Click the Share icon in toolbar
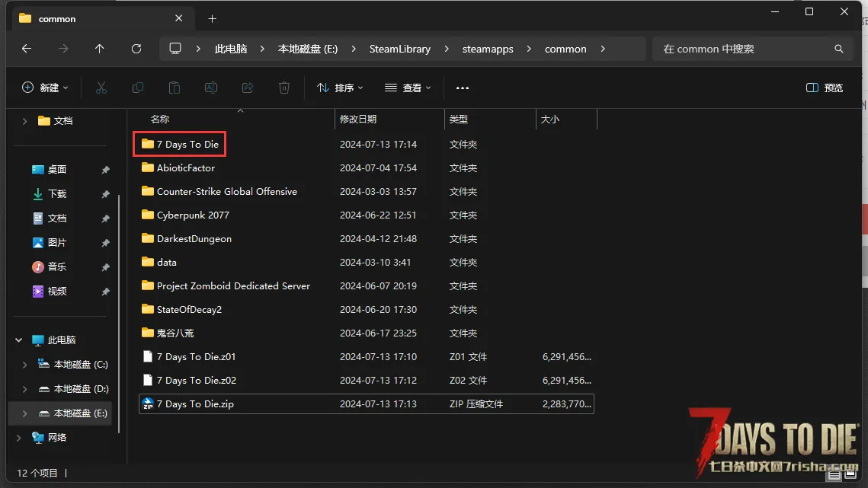The width and height of the screenshot is (868, 488). pos(248,88)
